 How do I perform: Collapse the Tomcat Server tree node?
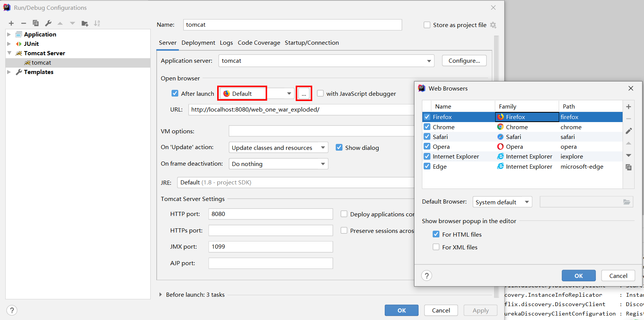9,53
